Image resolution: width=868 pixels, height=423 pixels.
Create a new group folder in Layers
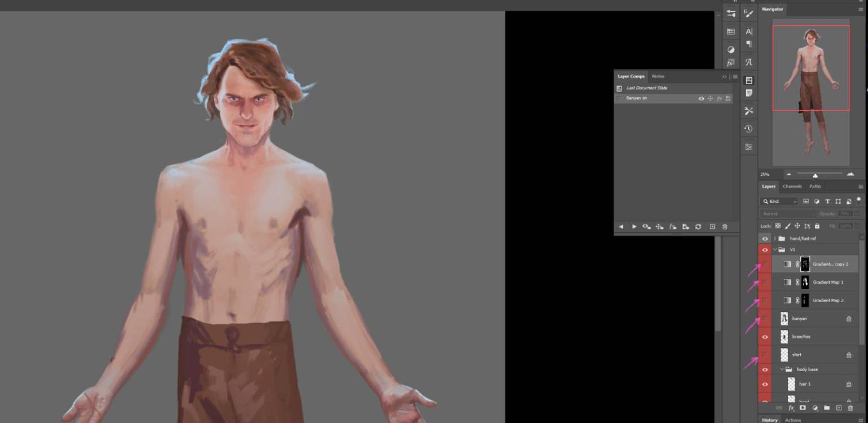coord(827,408)
